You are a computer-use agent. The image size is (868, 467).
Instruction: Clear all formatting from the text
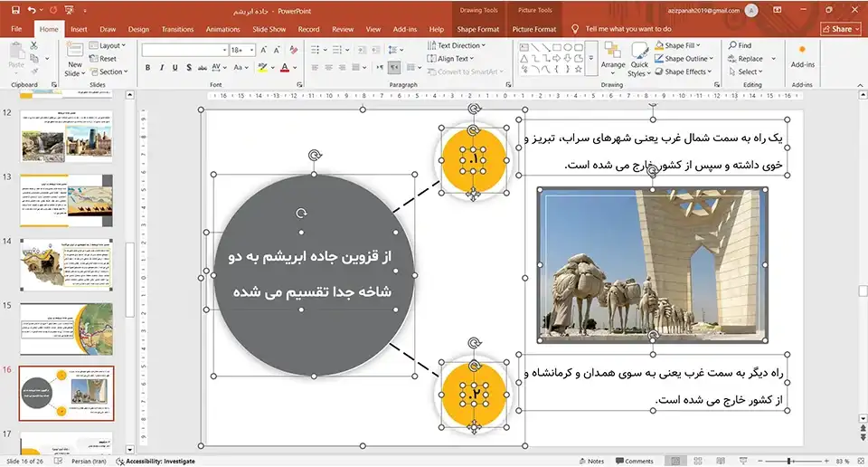point(293,50)
